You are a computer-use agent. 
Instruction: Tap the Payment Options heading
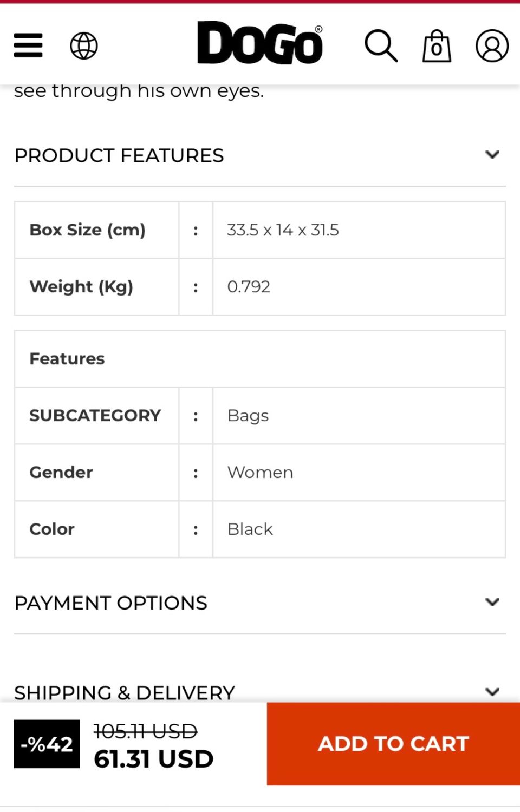[111, 603]
